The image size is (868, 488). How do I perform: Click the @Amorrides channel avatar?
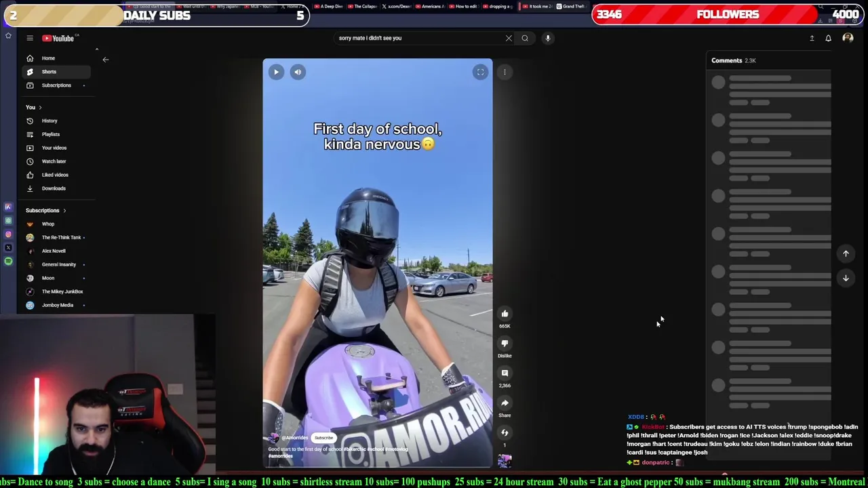pyautogui.click(x=273, y=438)
